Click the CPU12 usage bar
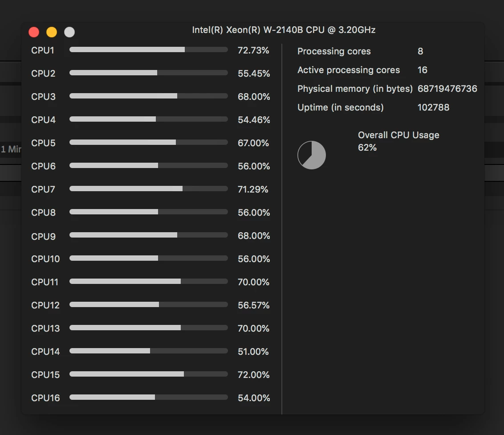Screen dimensions: 504x435 149,304
